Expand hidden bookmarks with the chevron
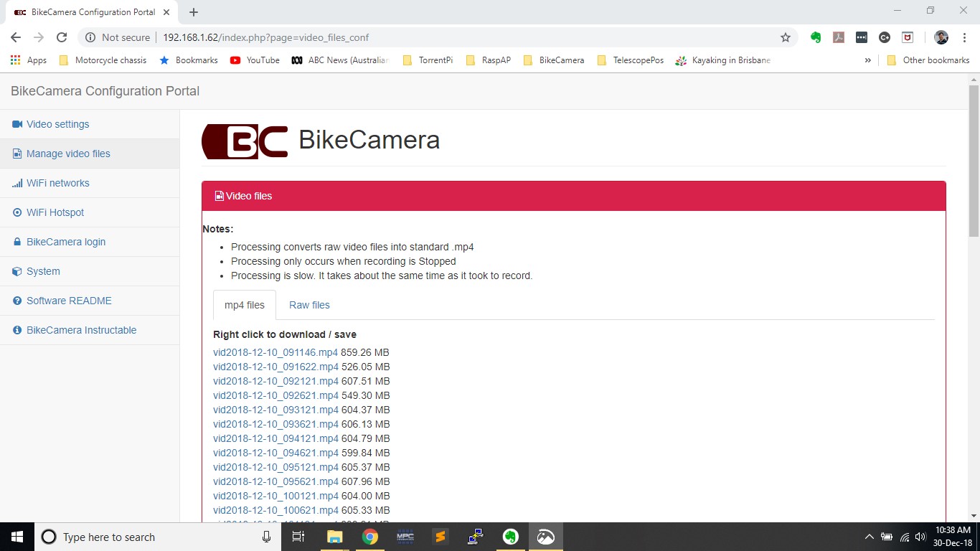The image size is (980, 551). (867, 60)
